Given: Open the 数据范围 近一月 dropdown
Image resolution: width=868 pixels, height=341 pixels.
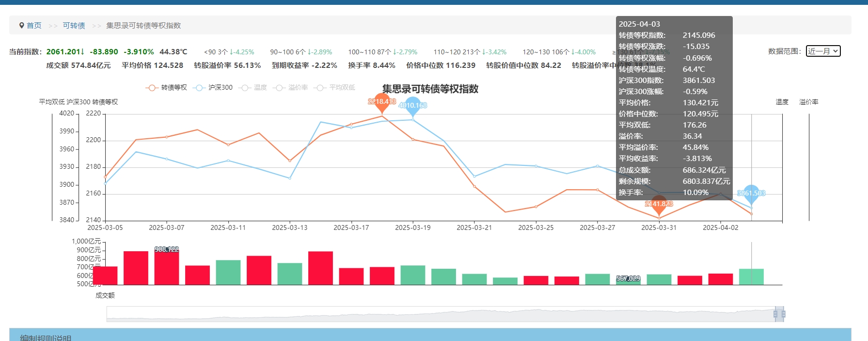Looking at the screenshot, I should (x=823, y=51).
